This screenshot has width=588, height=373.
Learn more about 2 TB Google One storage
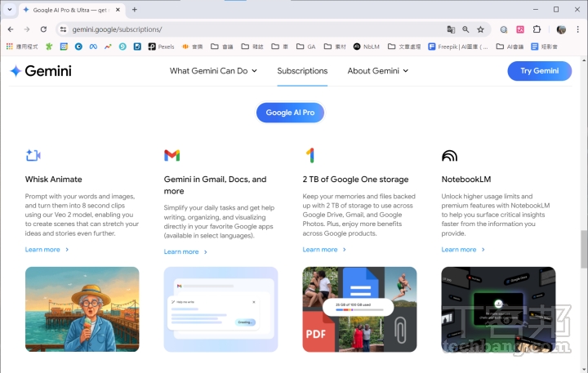pos(324,250)
